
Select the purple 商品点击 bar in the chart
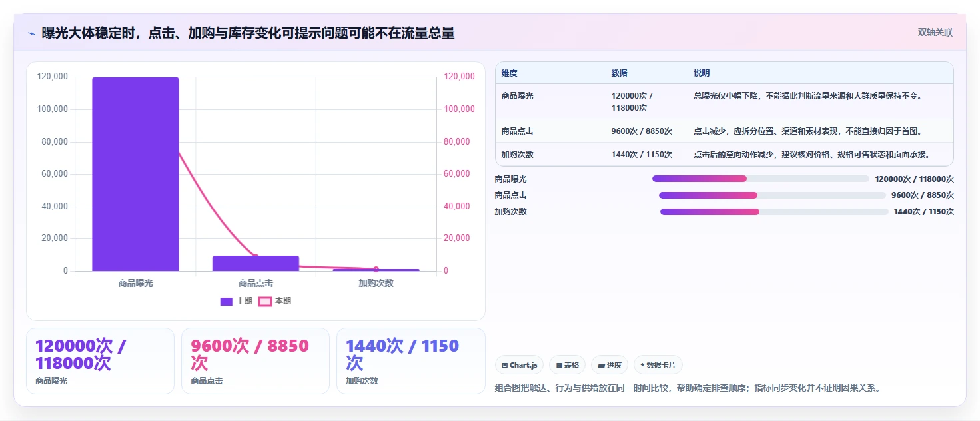256,264
